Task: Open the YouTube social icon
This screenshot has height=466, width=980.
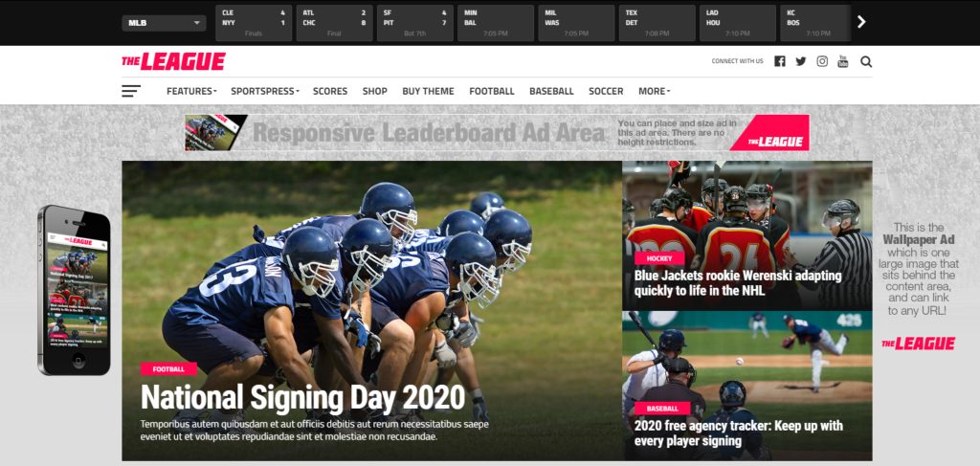Action: pyautogui.click(x=843, y=61)
